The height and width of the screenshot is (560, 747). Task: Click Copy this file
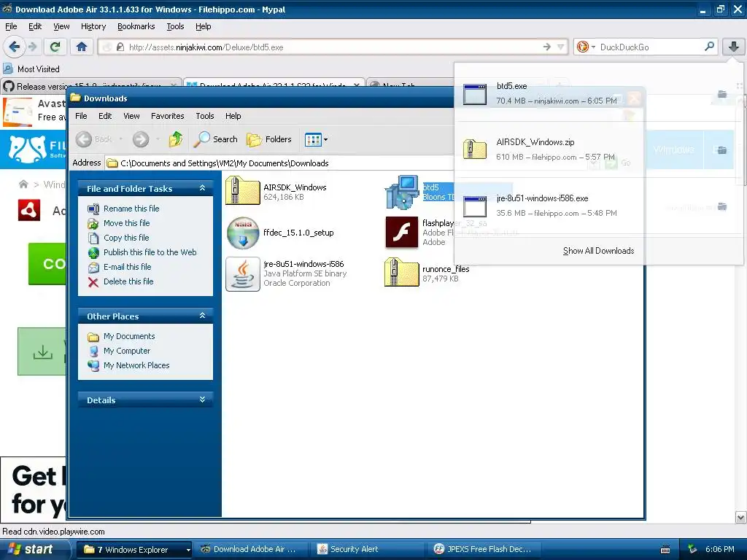point(126,238)
